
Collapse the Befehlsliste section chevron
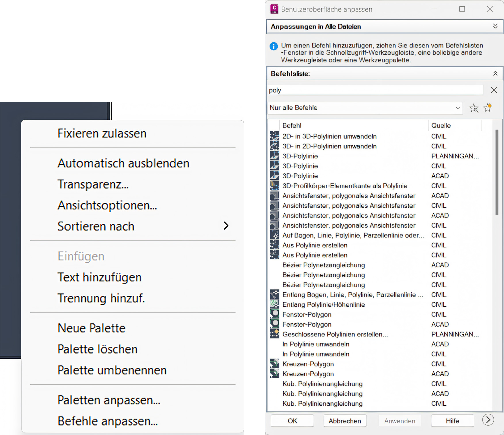point(495,73)
